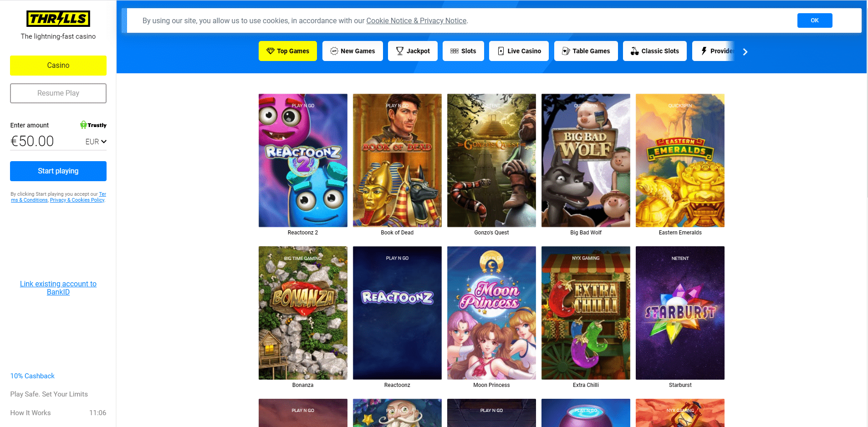
Task: Open the Cookie Notice & Privacy Notice link
Action: pyautogui.click(x=416, y=21)
